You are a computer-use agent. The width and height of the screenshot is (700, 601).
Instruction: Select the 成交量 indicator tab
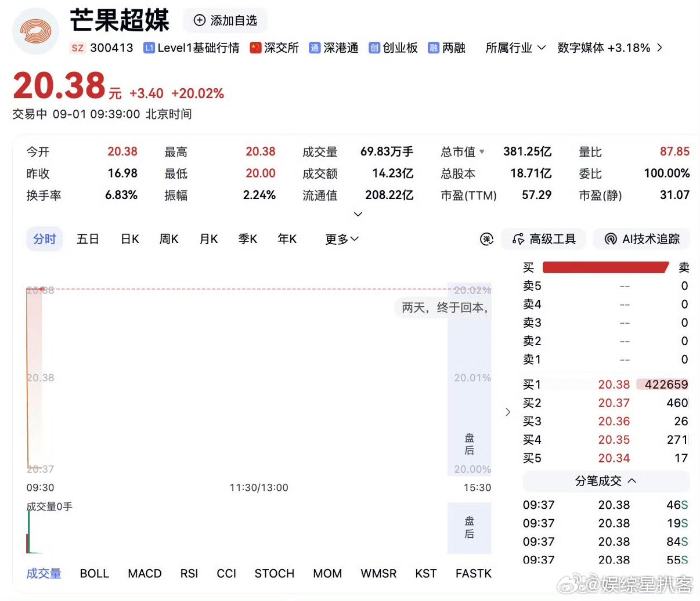coord(44,574)
